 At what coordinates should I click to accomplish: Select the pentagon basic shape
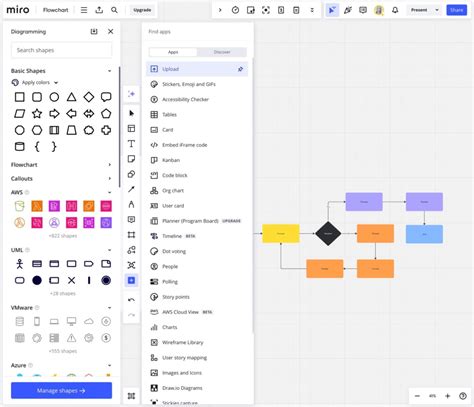click(x=106, y=114)
